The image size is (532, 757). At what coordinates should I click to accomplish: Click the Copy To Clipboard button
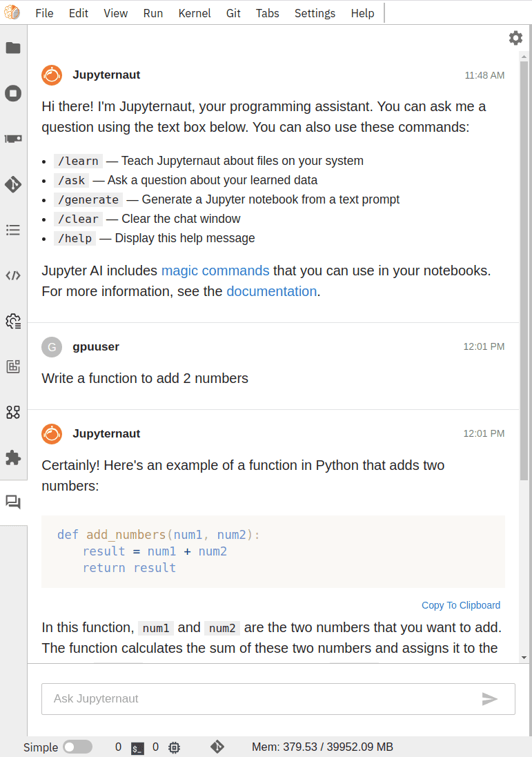coord(460,605)
